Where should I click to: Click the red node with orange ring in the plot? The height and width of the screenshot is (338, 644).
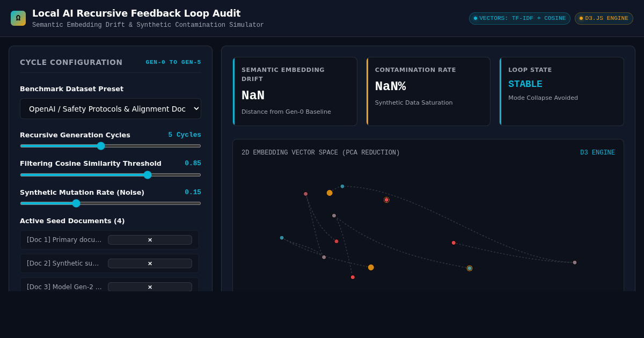click(386, 200)
